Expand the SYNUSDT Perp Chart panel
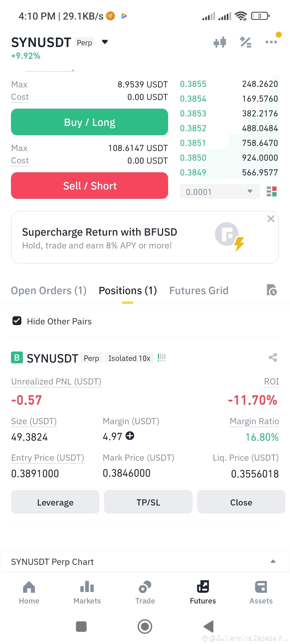The image size is (290, 644). pyautogui.click(x=273, y=561)
